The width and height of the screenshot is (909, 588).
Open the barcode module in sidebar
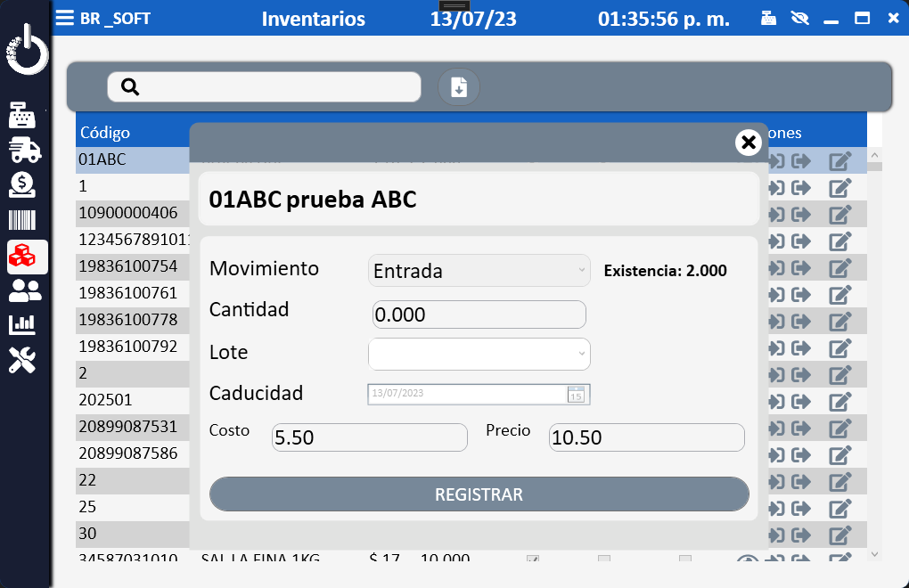click(x=23, y=221)
